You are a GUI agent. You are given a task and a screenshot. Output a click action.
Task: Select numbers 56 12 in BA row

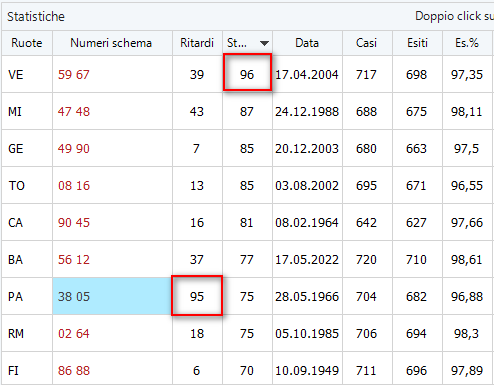tap(74, 259)
